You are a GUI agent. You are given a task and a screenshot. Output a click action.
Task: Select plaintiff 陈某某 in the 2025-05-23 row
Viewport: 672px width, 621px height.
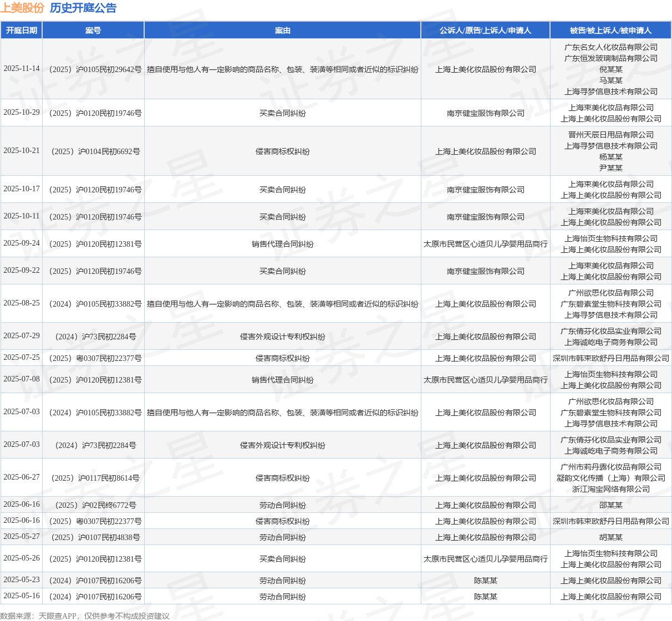(486, 581)
